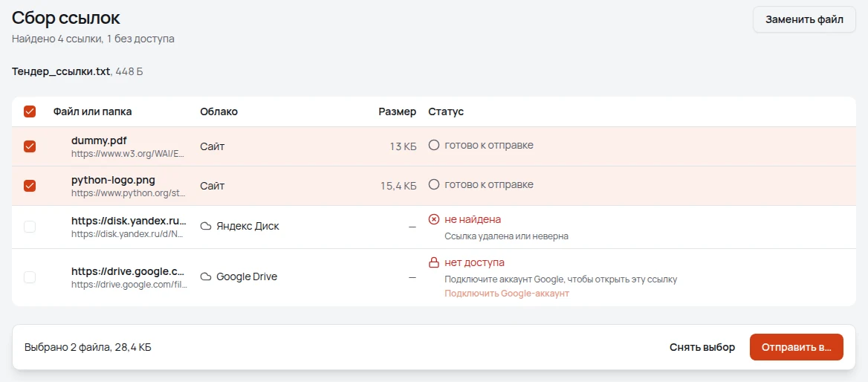868x382 pixels.
Task: Click the https://www.python.org/st… URL text
Action: pyautogui.click(x=129, y=194)
